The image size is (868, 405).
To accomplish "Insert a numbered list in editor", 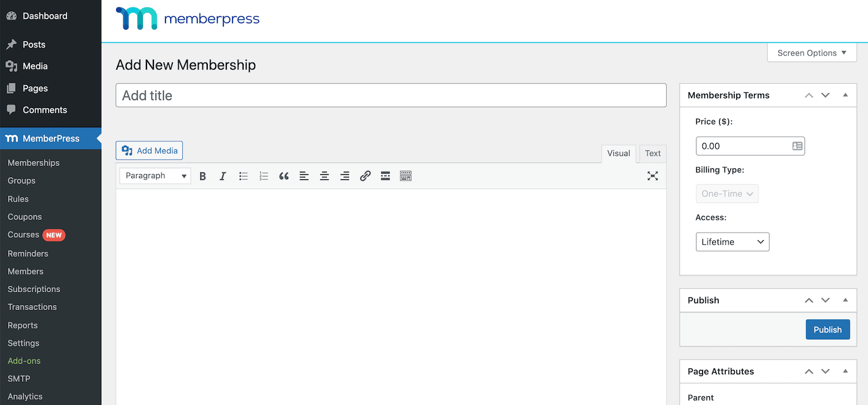I will click(x=264, y=176).
